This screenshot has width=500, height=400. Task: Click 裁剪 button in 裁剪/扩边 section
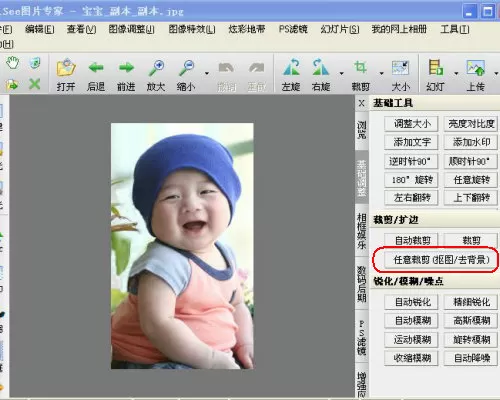tap(471, 240)
